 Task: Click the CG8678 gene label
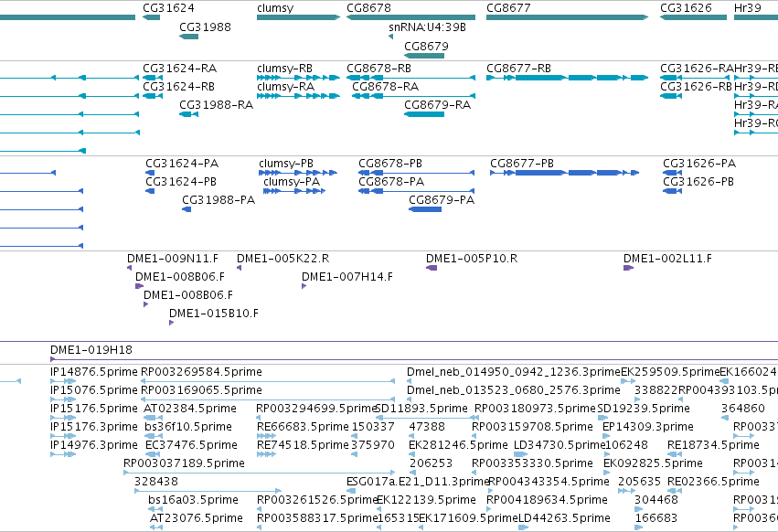pos(368,8)
